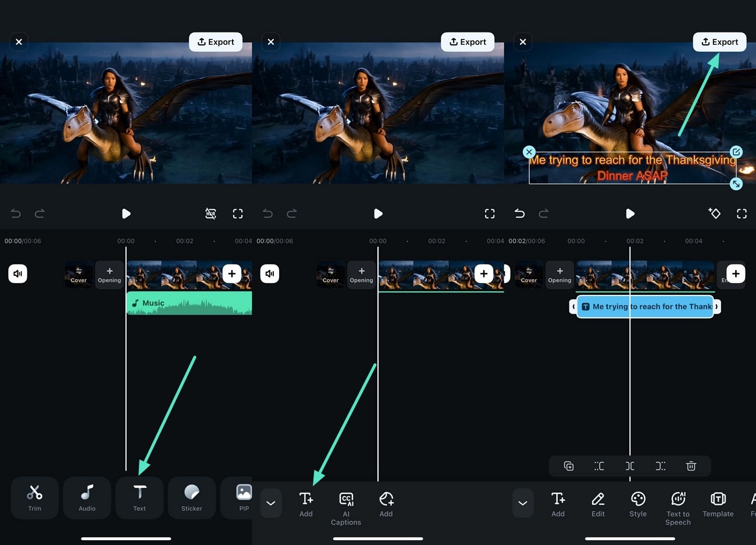
Task: Select the blue 'Me trying to reach' text clip
Action: 645,307
